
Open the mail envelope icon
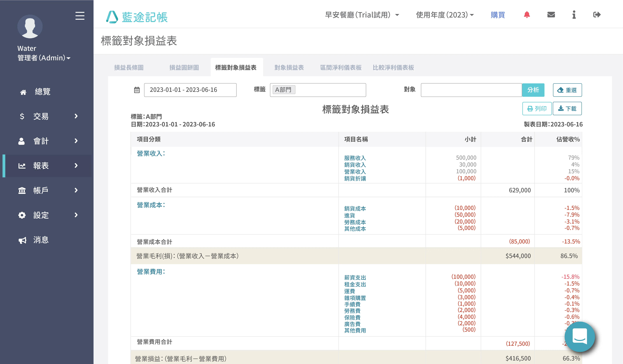551,15
